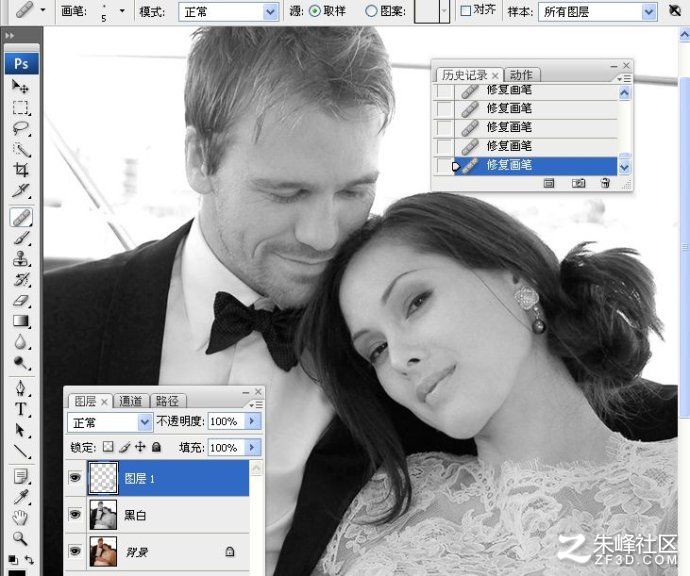Screen dimensions: 690x576
Task: Select the History Brush tool
Action: point(20,280)
